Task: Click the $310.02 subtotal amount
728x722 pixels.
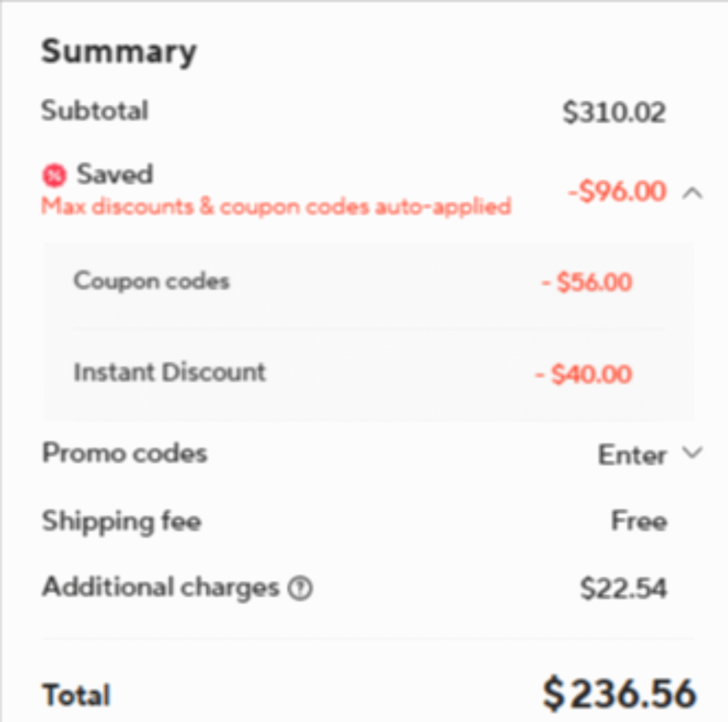Action: coord(614,112)
